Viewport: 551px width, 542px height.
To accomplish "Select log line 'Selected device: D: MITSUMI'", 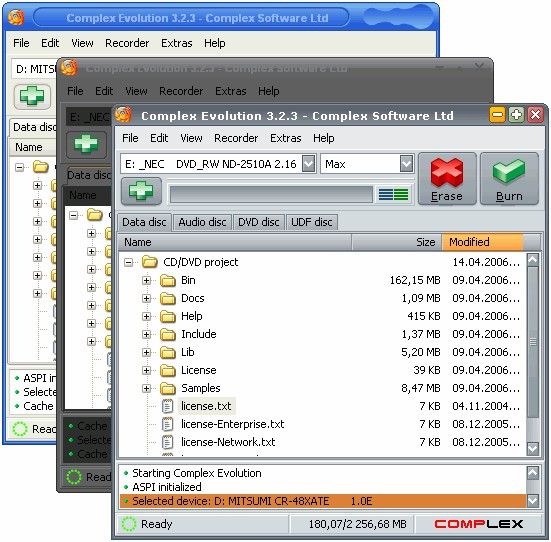I will [x=323, y=501].
